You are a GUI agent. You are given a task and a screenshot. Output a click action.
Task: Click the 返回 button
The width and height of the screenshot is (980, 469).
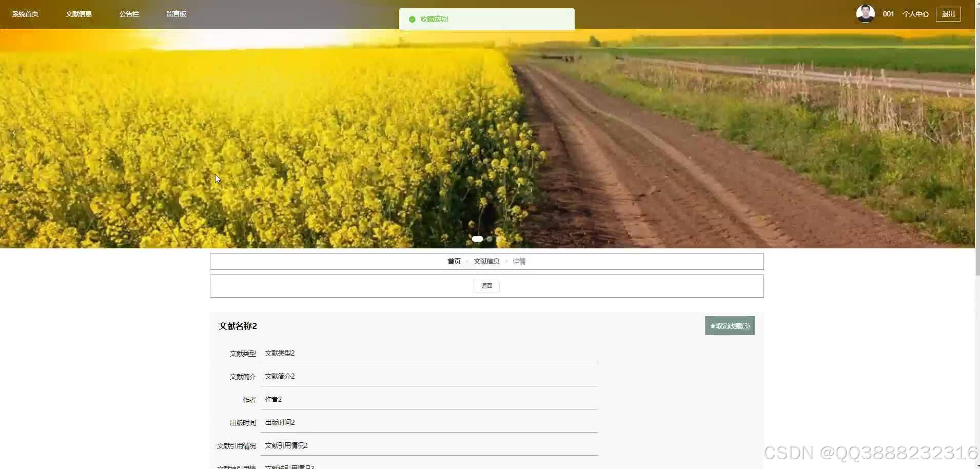click(486, 286)
